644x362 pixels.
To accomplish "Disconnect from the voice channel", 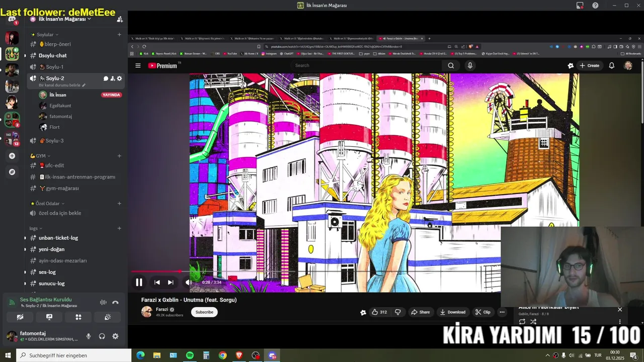I will [115, 302].
